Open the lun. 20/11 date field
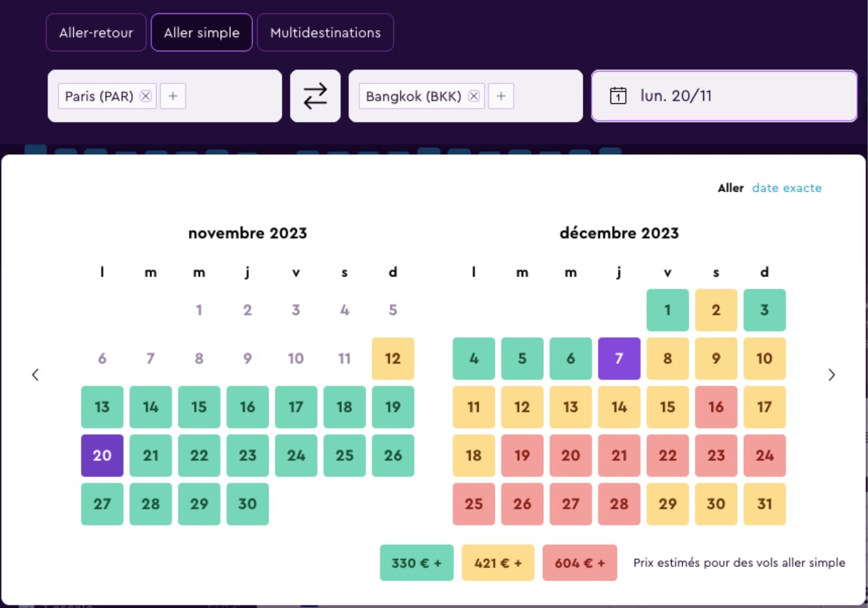The height and width of the screenshot is (608, 868). click(724, 96)
